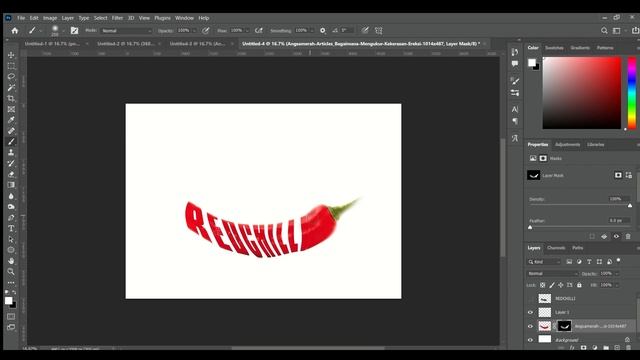Open the Paragraph panel icon
Viewport: 640px width, 360px height.
point(515,121)
